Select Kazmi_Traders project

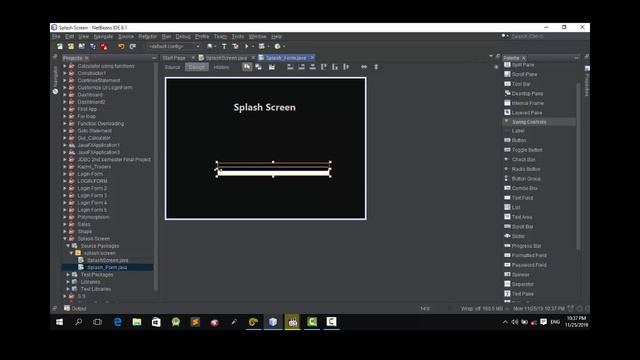point(94,167)
